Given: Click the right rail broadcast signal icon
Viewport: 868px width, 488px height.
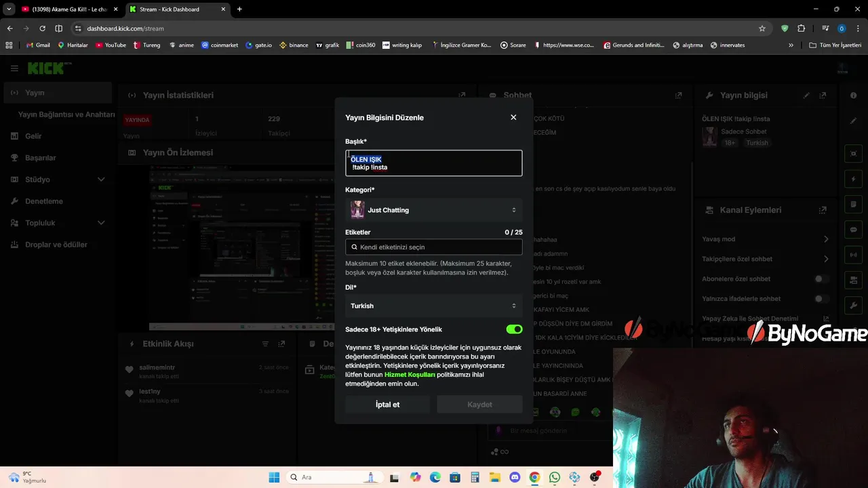Looking at the screenshot, I should [854, 256].
